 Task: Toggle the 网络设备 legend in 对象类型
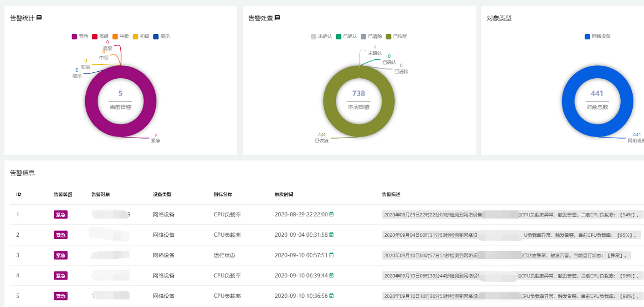597,36
